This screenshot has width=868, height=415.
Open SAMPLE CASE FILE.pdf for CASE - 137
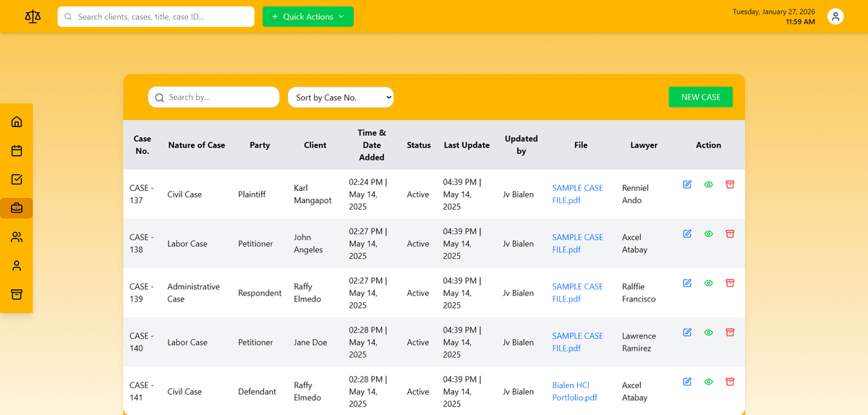click(x=577, y=194)
